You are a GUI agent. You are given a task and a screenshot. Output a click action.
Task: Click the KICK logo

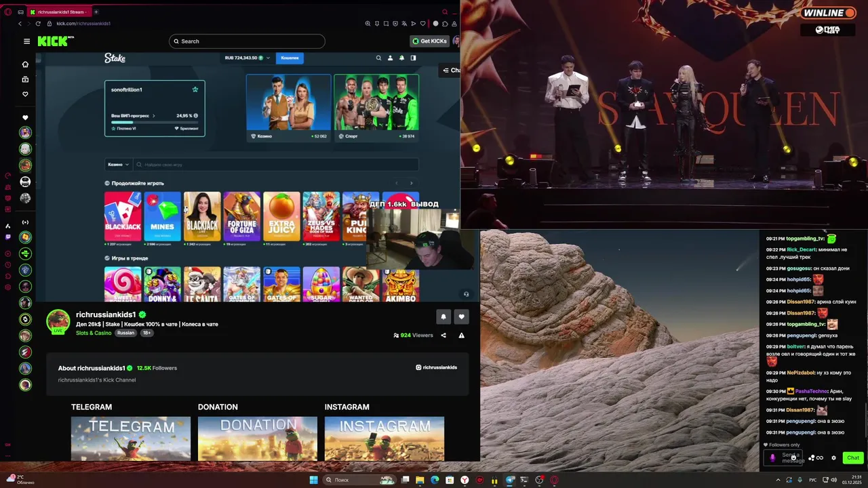tap(54, 41)
